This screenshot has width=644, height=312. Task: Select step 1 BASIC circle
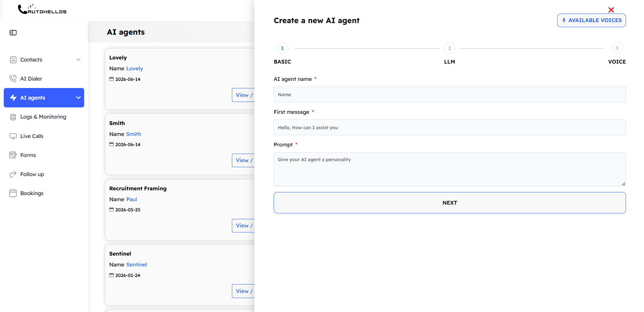(282, 48)
